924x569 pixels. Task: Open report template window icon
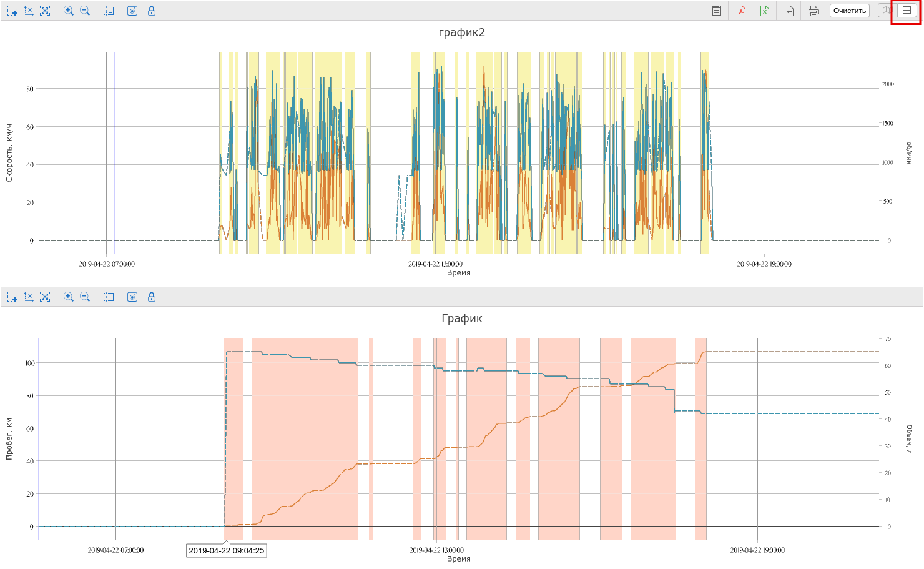pos(717,11)
